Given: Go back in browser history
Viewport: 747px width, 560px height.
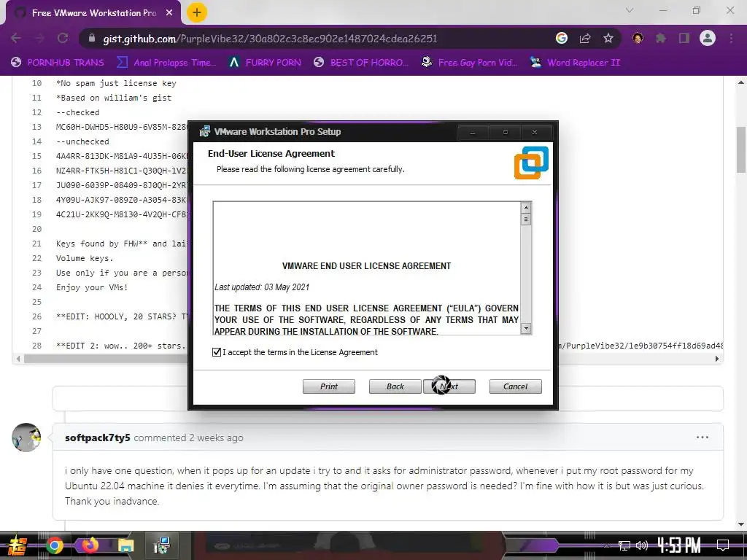Looking at the screenshot, I should 16,38.
